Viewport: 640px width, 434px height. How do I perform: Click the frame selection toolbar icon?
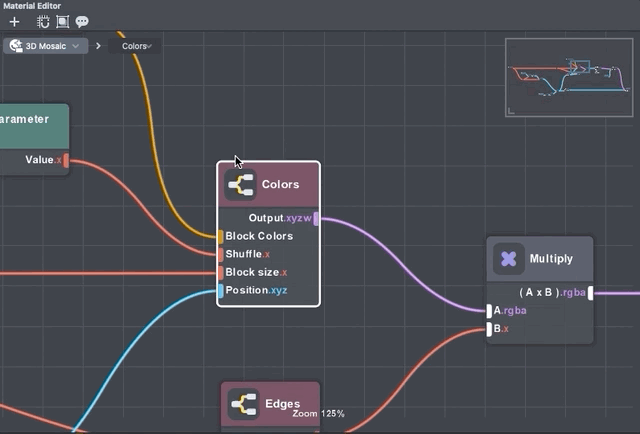click(x=63, y=21)
